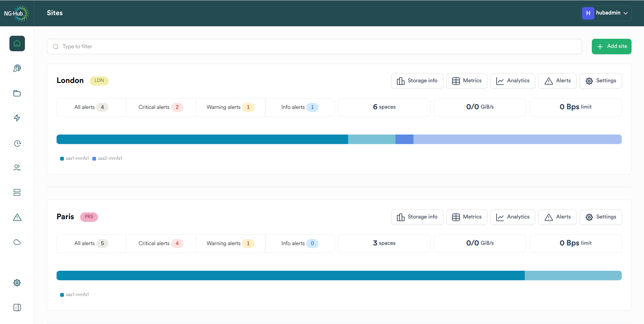The image size is (644, 324).
Task: Open London Storage info
Action: [x=417, y=81]
